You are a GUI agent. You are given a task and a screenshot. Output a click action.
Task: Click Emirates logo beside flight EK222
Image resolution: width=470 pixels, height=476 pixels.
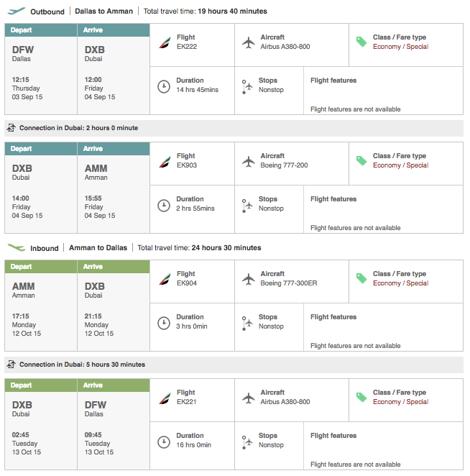pos(165,42)
